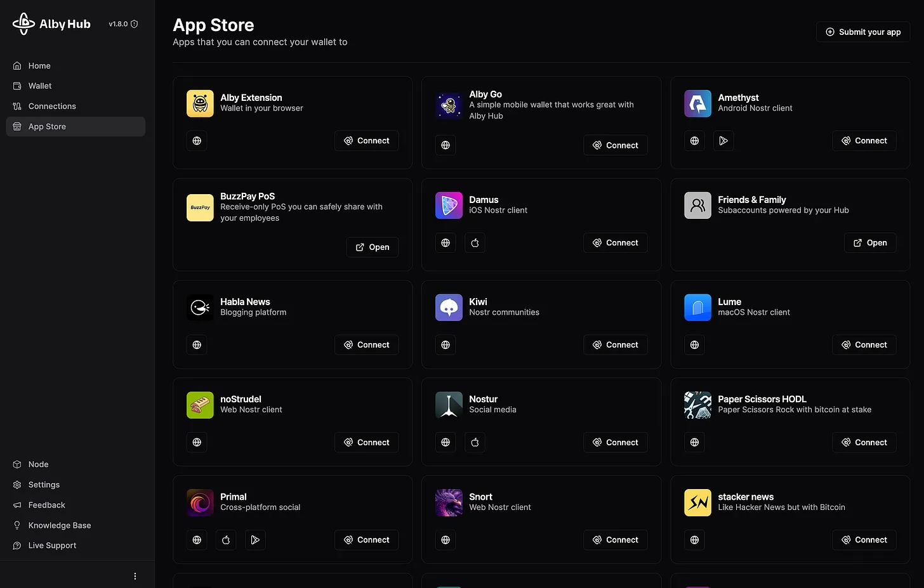Click the Friends & Family app icon
Viewport: 924px width, 588px height.
697,206
